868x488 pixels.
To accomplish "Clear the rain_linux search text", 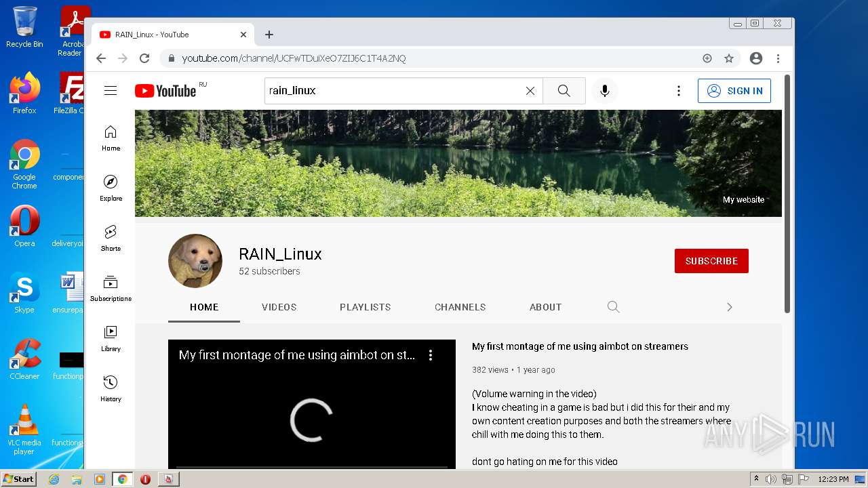I will pyautogui.click(x=530, y=91).
